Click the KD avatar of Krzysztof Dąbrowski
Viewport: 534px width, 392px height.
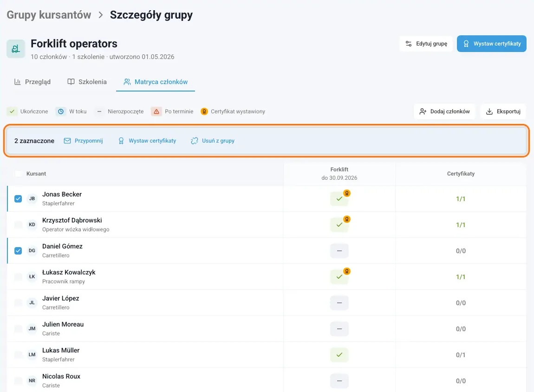(x=32, y=225)
